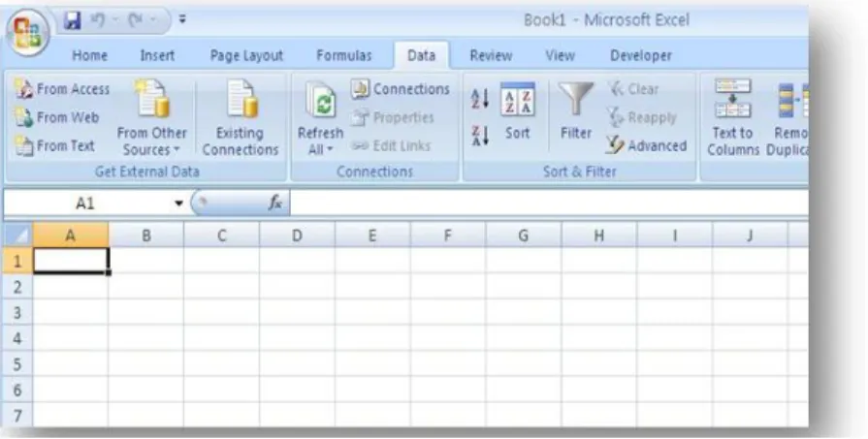Select row 5 header
The width and height of the screenshot is (868, 439).
tap(18, 363)
